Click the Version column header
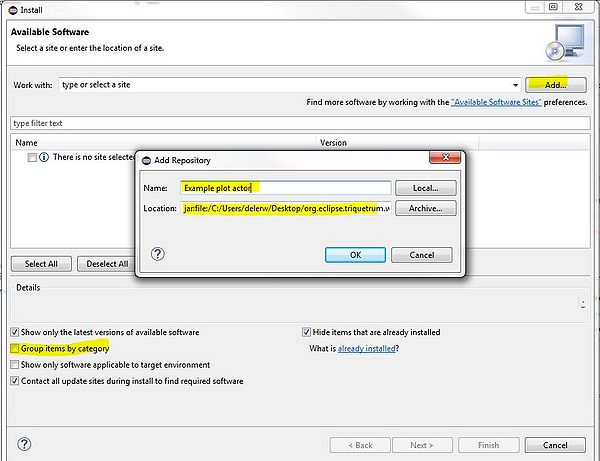This screenshot has width=600, height=461. (x=398, y=143)
